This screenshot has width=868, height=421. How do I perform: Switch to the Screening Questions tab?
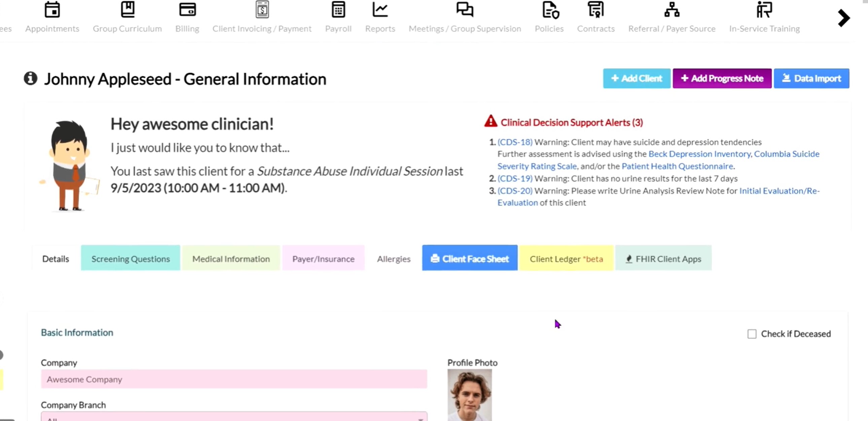(x=131, y=258)
